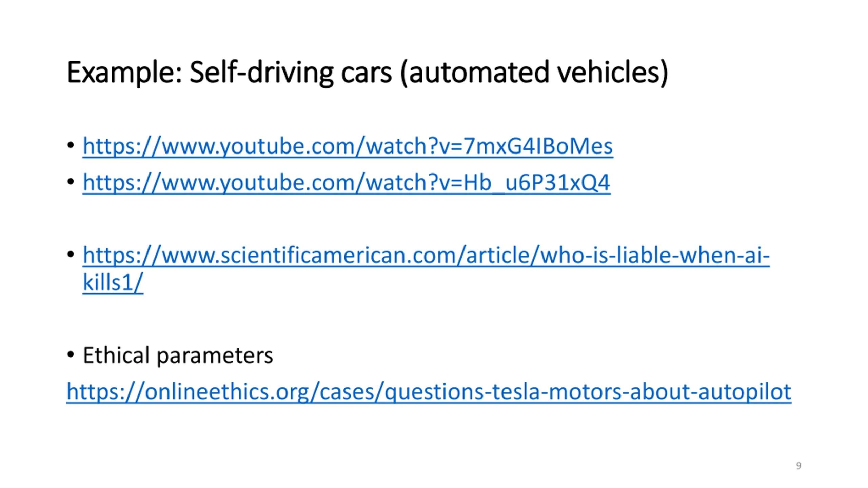Click the bullet before 'Ethical parameters'
Screen dimensions: 868x488
pyautogui.click(x=71, y=355)
